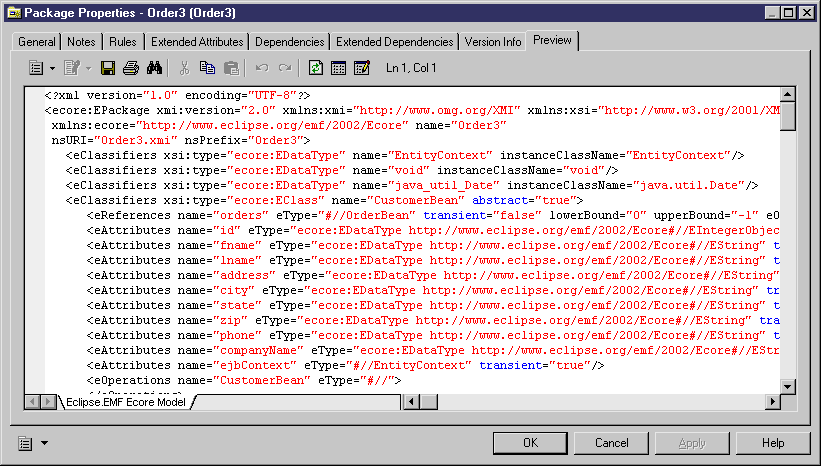This screenshot has height=466, width=821.
Task: Click the Refresh preview icon
Action: 316,68
